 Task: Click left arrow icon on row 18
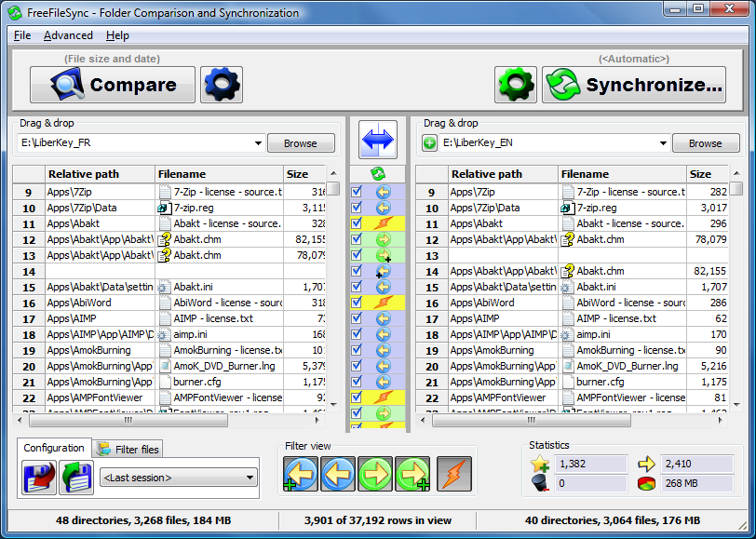coord(384,334)
